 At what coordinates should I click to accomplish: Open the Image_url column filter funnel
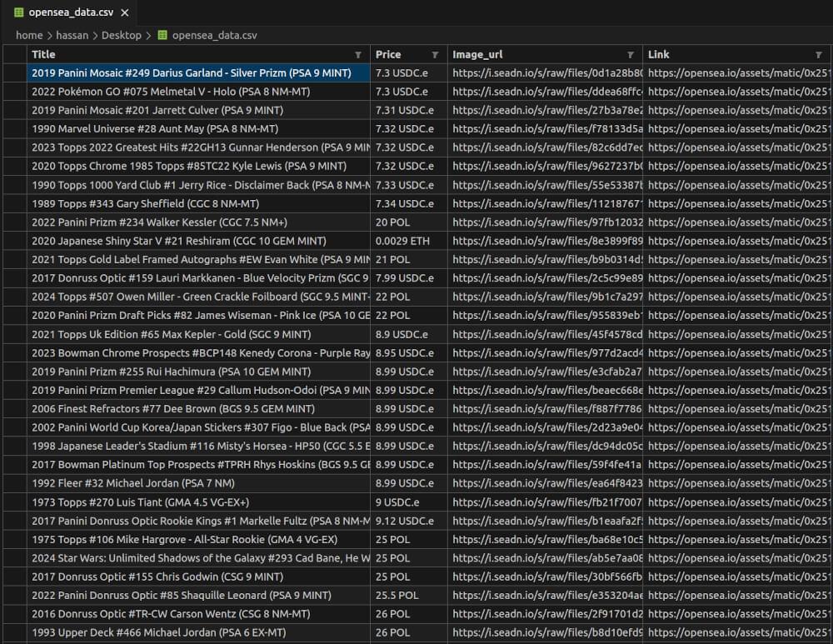click(631, 54)
